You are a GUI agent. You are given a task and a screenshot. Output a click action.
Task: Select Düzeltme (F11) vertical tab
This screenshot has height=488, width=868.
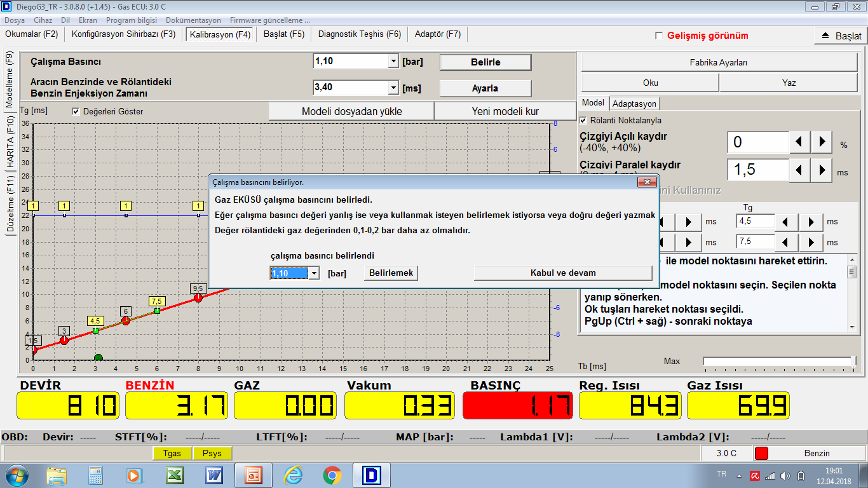coord(10,205)
